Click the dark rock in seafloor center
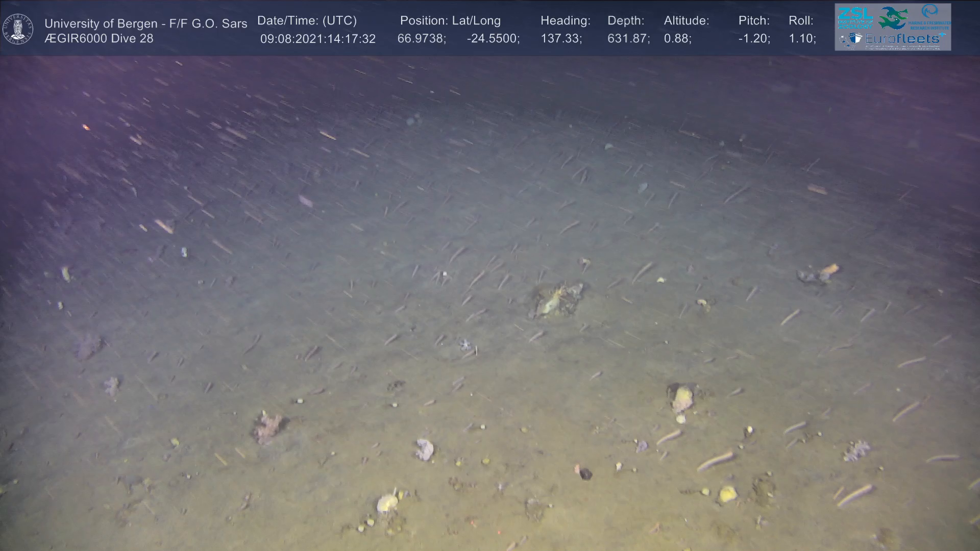This screenshot has width=980, height=551. 557,299
